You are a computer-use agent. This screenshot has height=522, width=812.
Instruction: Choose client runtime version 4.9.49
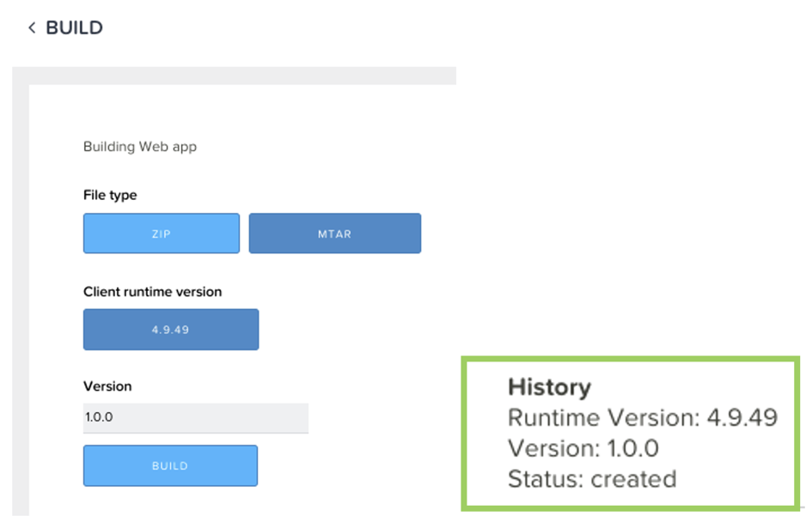pyautogui.click(x=171, y=330)
